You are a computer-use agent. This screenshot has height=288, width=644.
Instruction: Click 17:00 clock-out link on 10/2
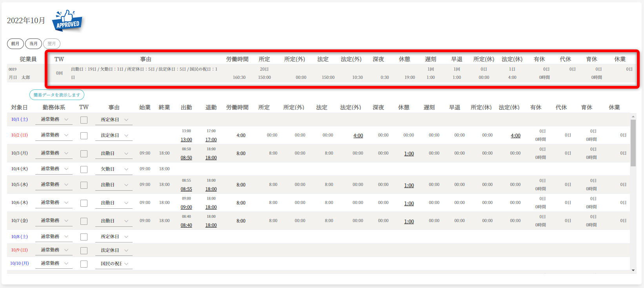point(211,140)
